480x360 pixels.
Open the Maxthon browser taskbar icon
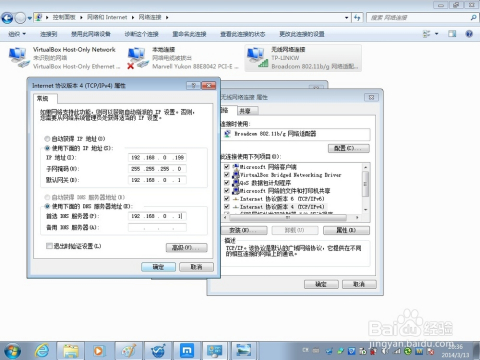click(x=187, y=351)
